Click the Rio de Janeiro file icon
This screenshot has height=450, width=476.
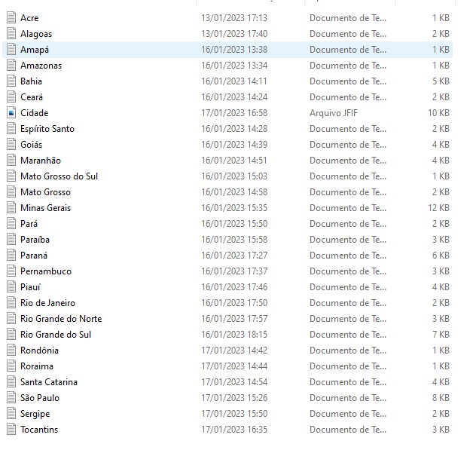(11, 303)
